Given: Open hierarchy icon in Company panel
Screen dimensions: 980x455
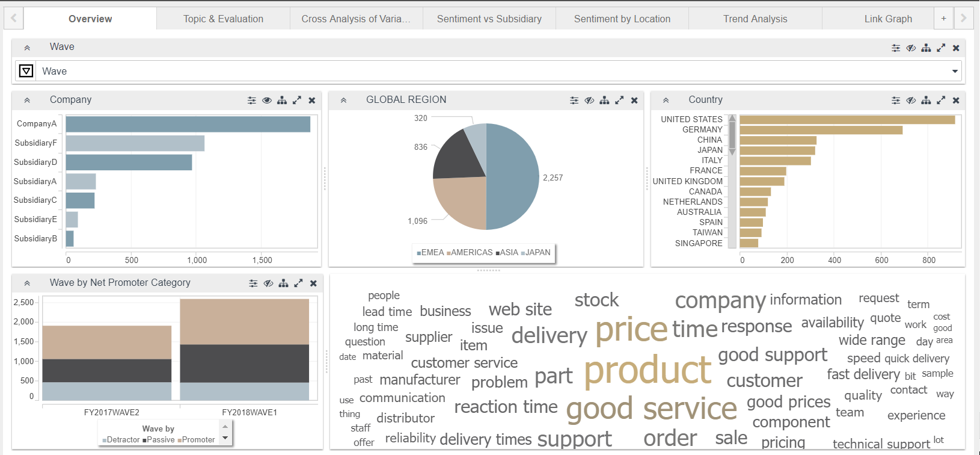Looking at the screenshot, I should coord(282,101).
